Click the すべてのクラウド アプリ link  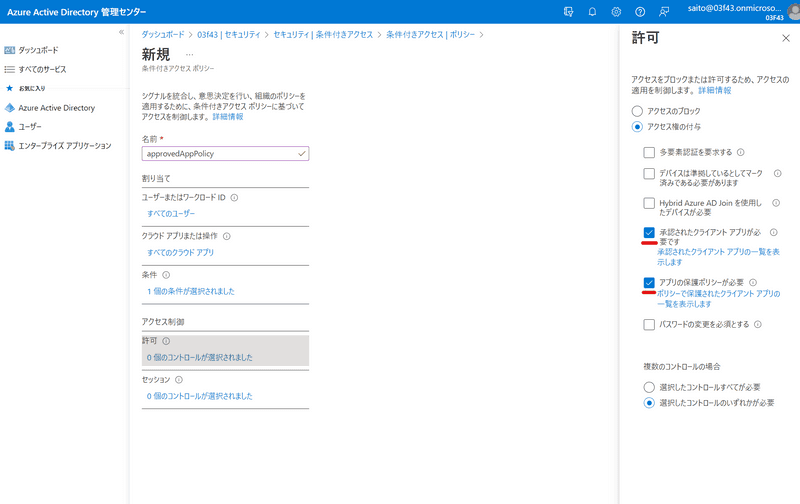180,253
